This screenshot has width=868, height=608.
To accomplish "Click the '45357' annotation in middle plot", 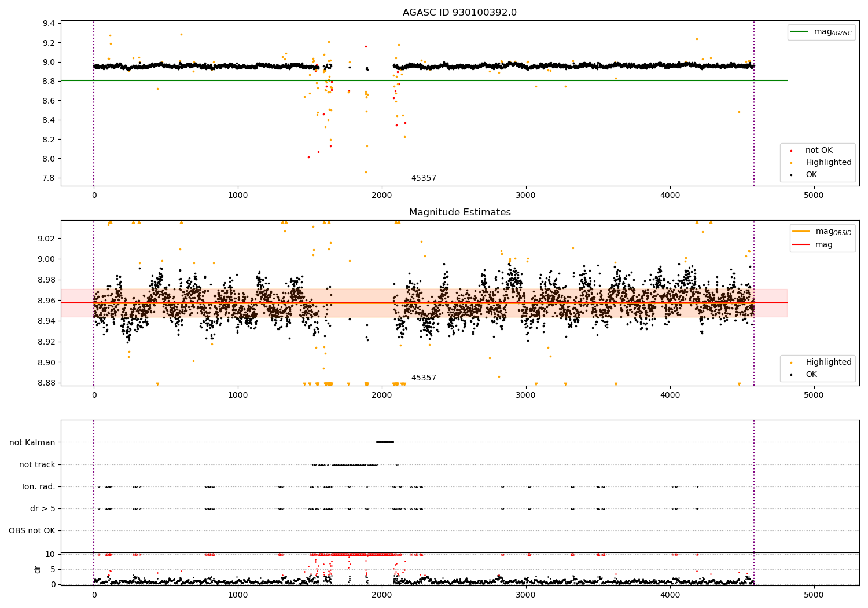I will 424,378.
